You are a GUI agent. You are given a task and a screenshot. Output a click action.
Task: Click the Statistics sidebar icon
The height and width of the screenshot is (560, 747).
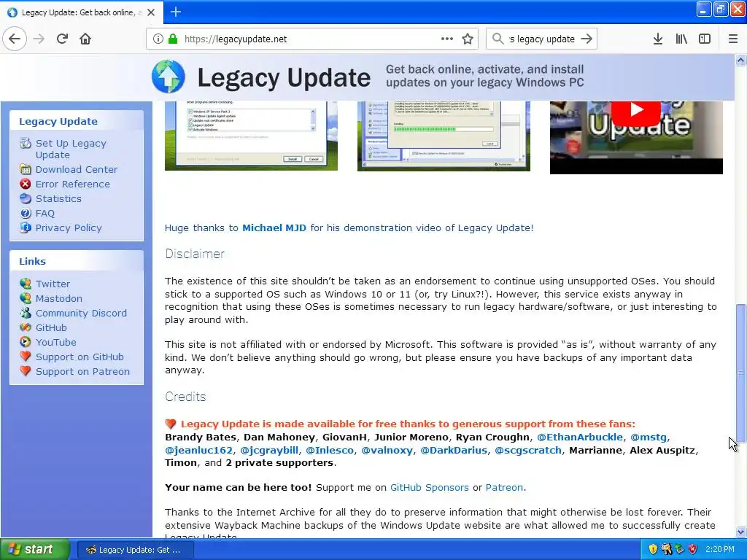coord(26,198)
